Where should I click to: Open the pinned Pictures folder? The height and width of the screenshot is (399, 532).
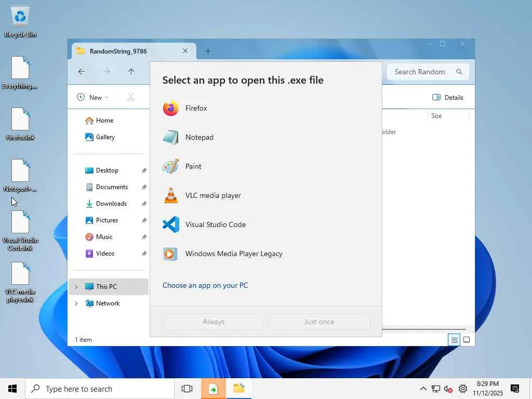101,220
